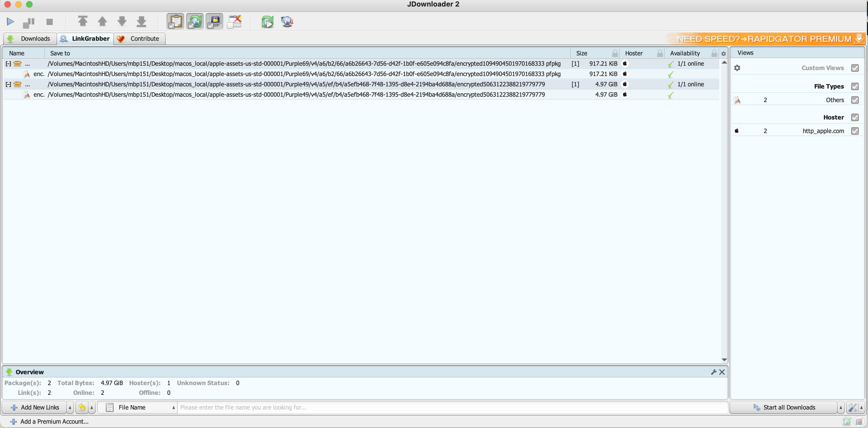Click the 4.97 GiB package folder icon
868x428 pixels.
[x=18, y=84]
